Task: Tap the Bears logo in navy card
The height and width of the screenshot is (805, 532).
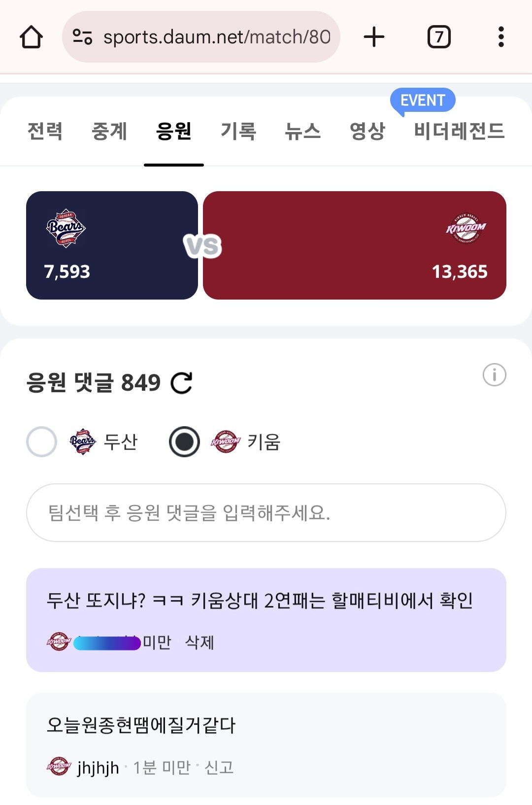Action: (x=66, y=228)
